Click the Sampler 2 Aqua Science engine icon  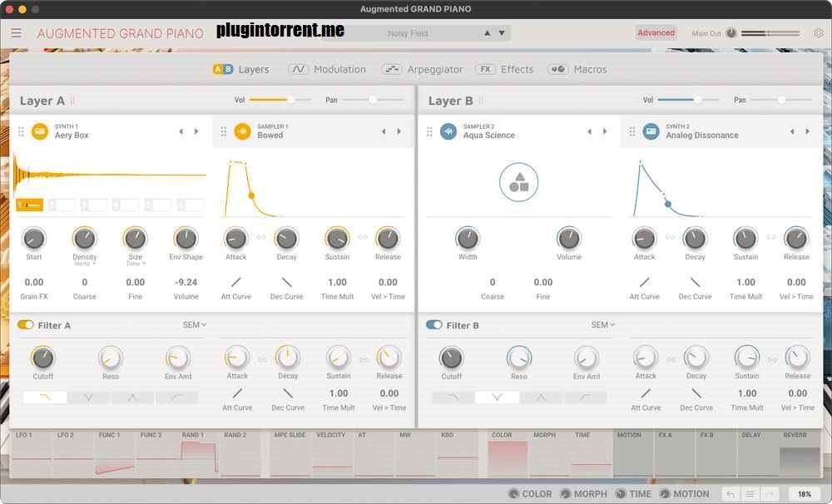coord(448,131)
